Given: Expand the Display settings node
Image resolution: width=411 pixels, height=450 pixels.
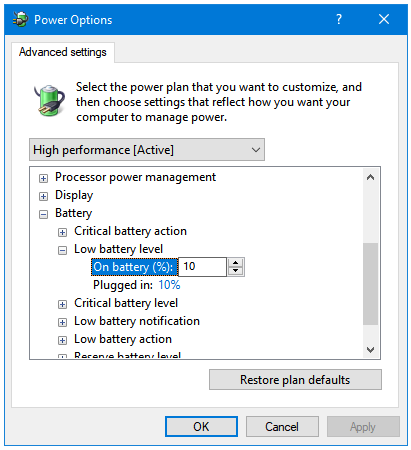Looking at the screenshot, I should (x=43, y=196).
